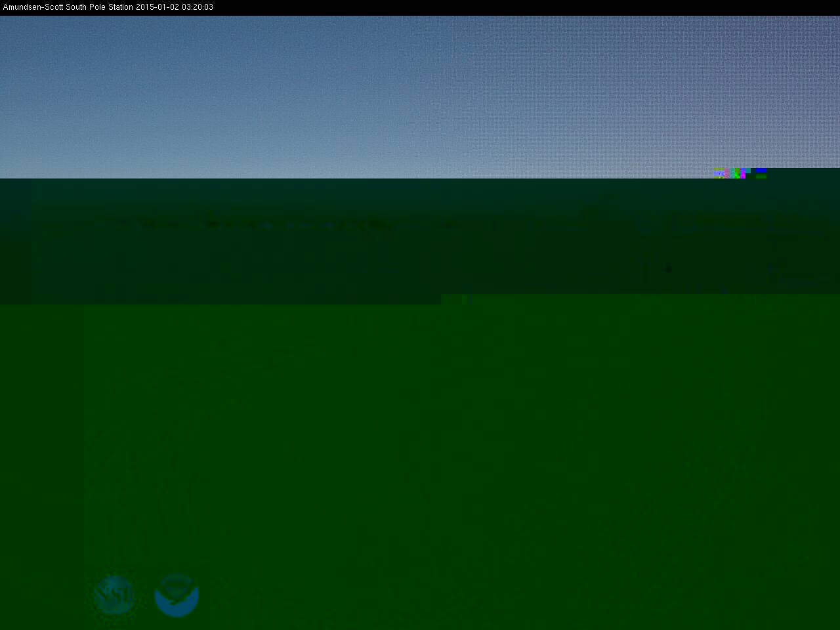Click empty space in the black header bar
Viewport: 840px width, 630px height.
pos(525,7)
